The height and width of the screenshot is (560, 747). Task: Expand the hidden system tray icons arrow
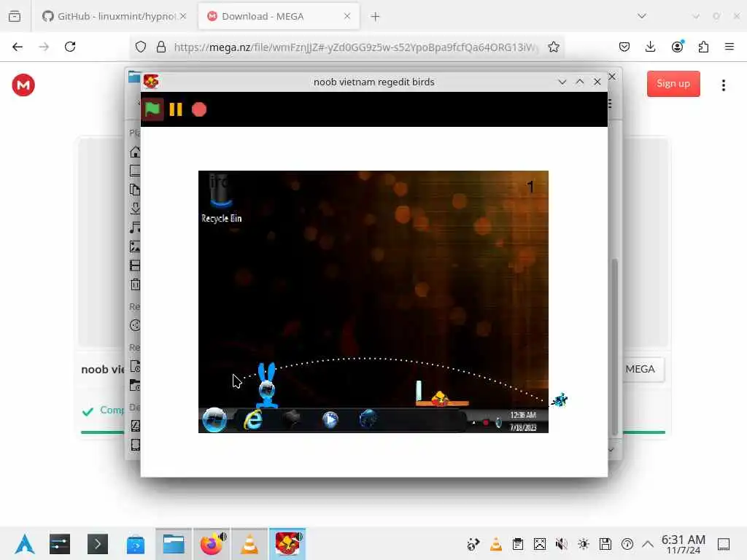648,544
